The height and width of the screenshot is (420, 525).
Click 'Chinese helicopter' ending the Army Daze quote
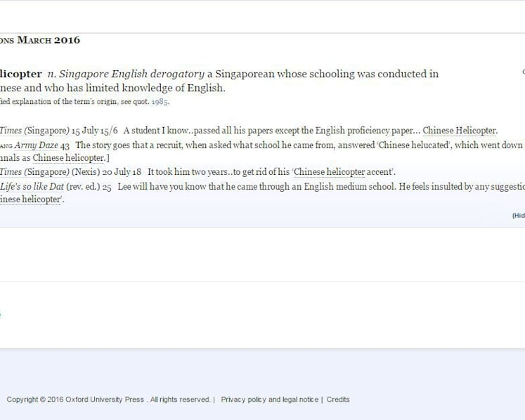pyautogui.click(x=69, y=157)
